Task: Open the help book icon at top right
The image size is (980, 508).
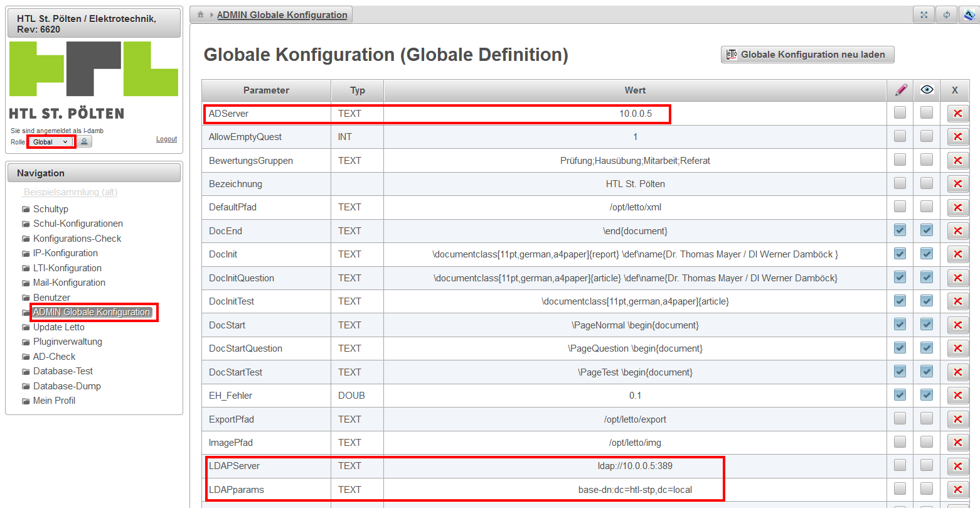Action: point(969,15)
